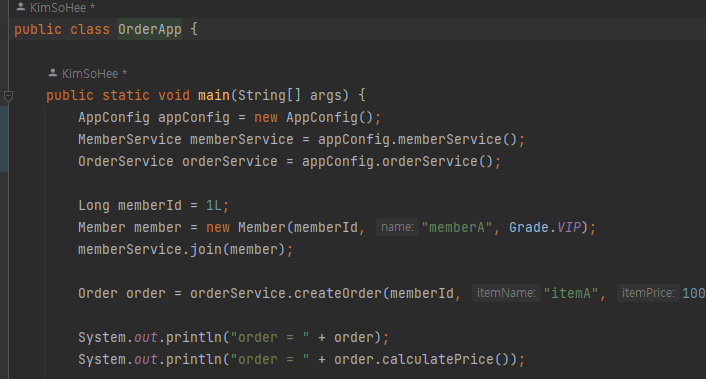Click the 'public class' keywords
This screenshot has height=379, width=706.
62,29
